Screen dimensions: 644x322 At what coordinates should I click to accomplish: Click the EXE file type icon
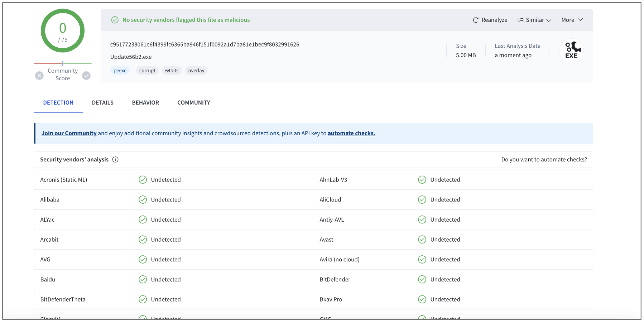(571, 51)
